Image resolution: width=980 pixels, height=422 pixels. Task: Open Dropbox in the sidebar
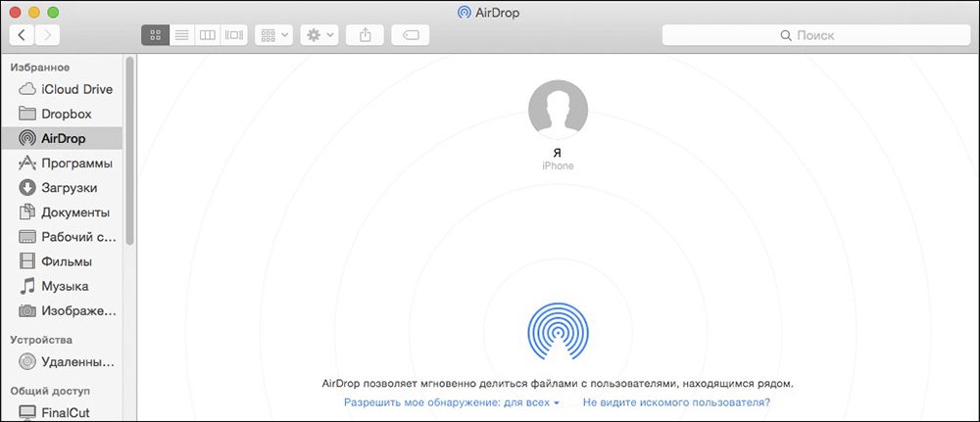(x=62, y=114)
